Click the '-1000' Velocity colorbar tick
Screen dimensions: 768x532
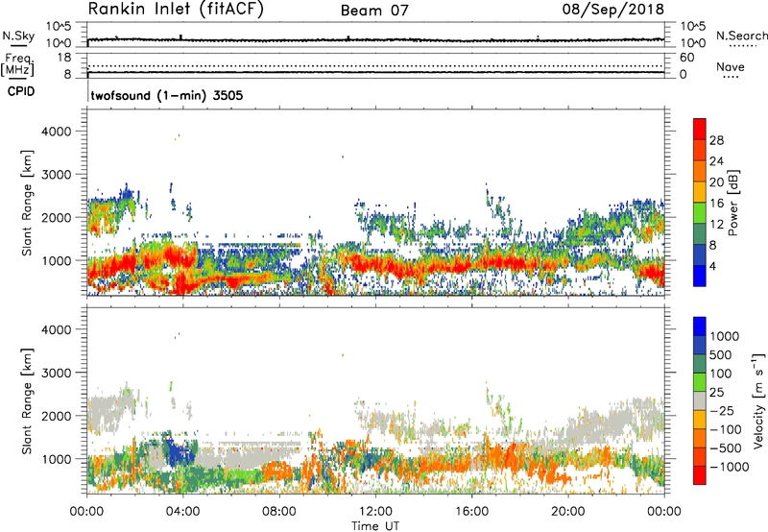click(x=729, y=467)
